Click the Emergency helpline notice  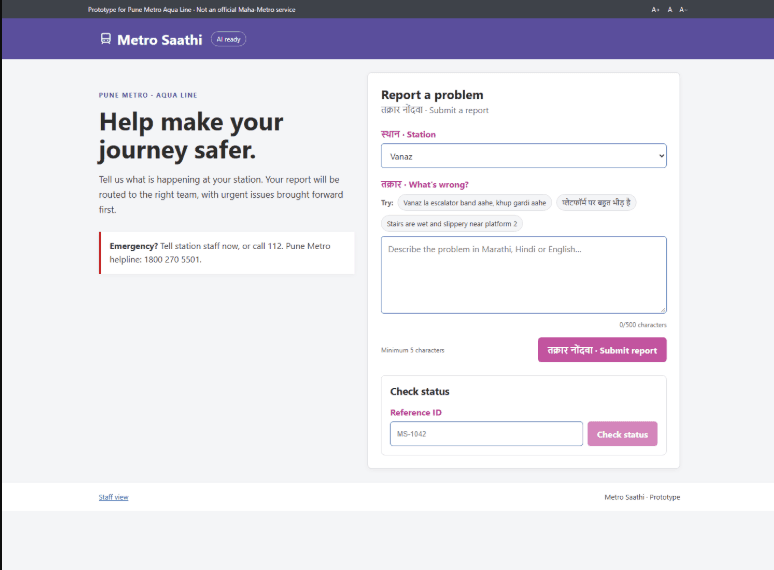(x=227, y=253)
